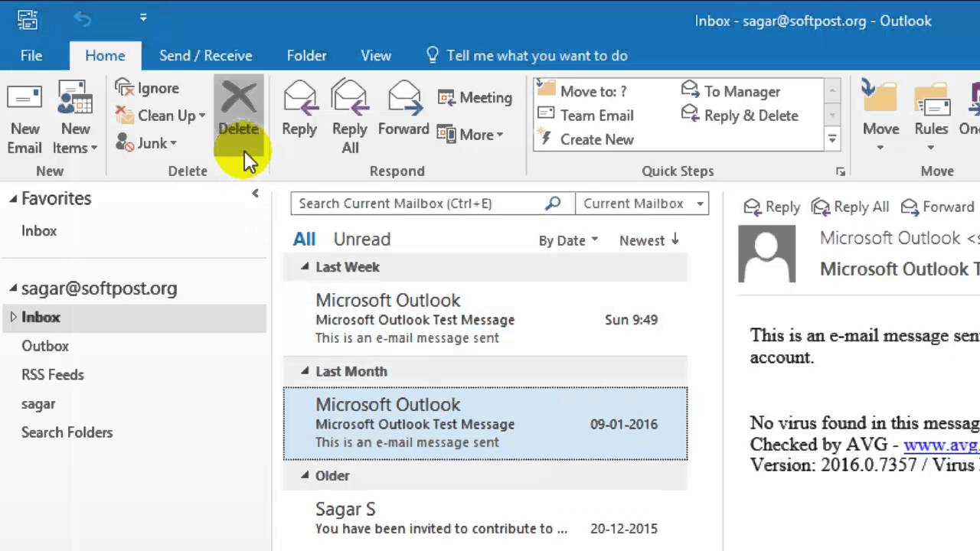Viewport: 980px width, 551px height.
Task: Click the Send/Receive icon in the quick access toolbar
Action: 27,18
